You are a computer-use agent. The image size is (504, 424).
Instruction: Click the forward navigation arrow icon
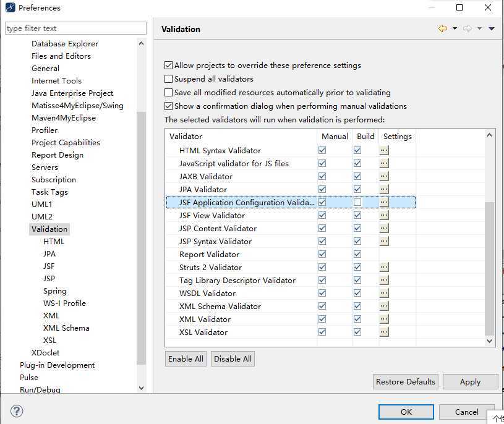(x=468, y=28)
